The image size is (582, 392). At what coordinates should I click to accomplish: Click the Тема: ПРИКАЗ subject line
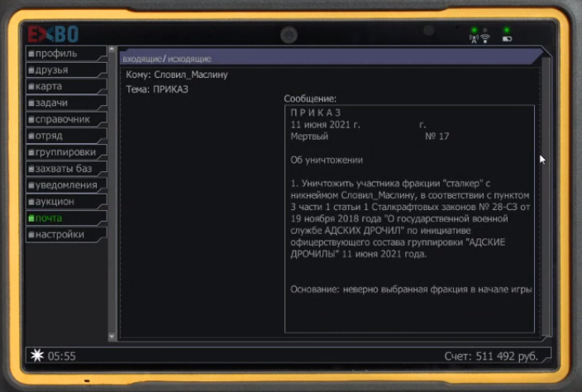coord(157,89)
